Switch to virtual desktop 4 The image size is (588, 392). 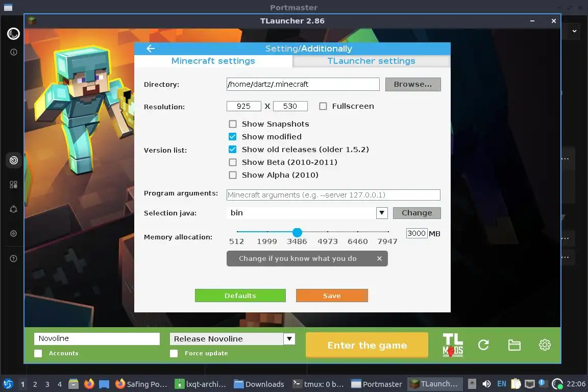pos(60,384)
